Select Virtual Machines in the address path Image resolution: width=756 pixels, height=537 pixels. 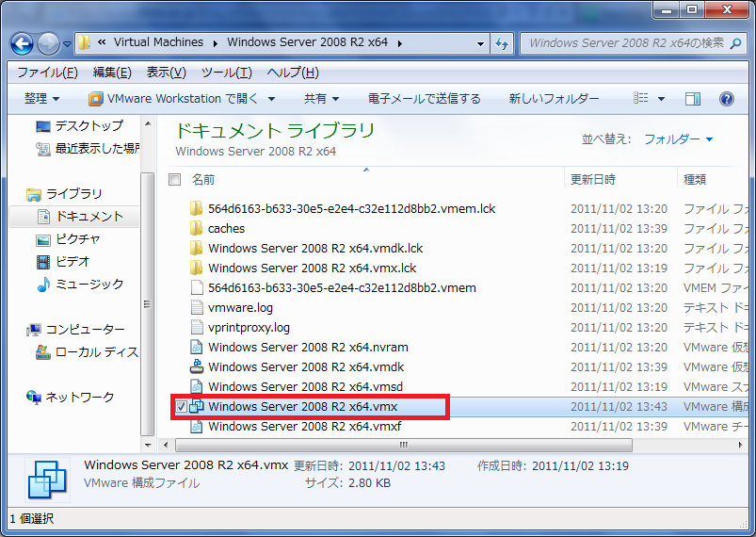[158, 42]
